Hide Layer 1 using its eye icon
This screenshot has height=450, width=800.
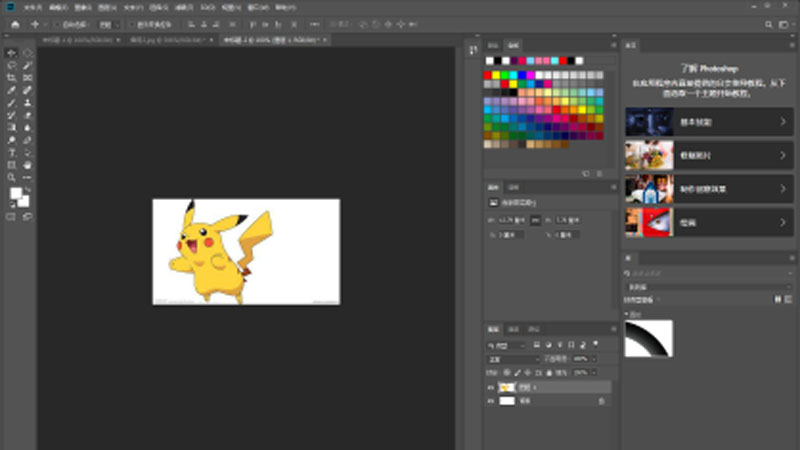491,388
